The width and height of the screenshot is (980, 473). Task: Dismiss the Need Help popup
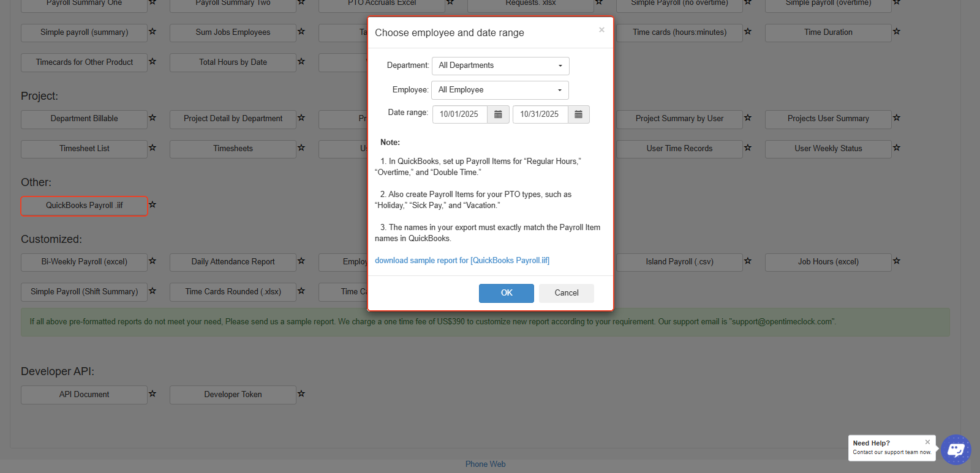[927, 442]
